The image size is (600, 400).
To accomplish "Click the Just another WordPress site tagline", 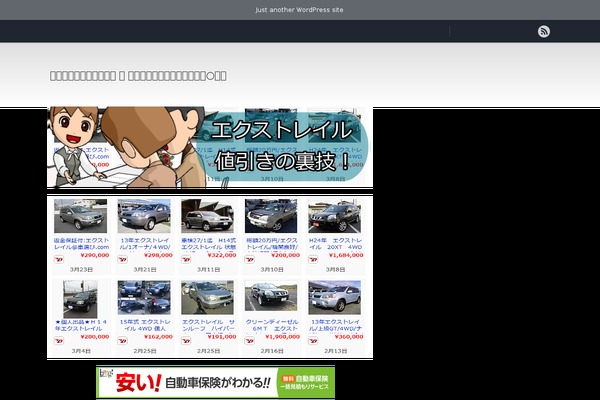I will (x=299, y=10).
